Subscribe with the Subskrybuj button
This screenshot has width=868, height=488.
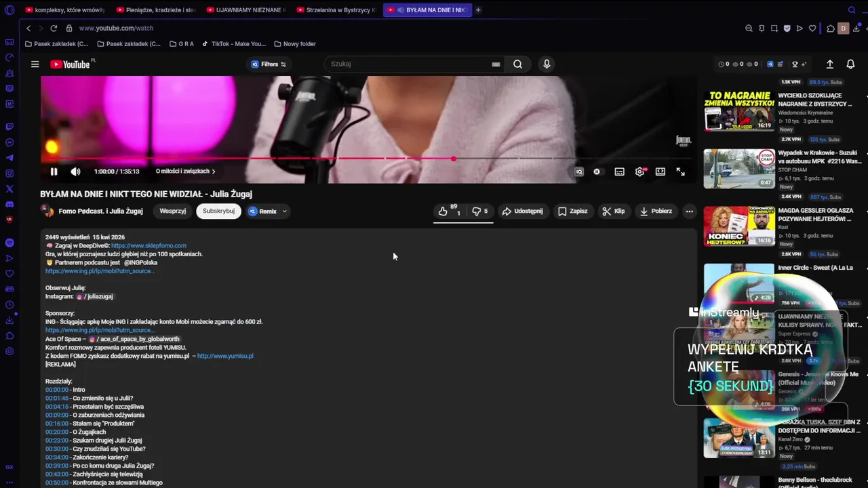point(218,211)
